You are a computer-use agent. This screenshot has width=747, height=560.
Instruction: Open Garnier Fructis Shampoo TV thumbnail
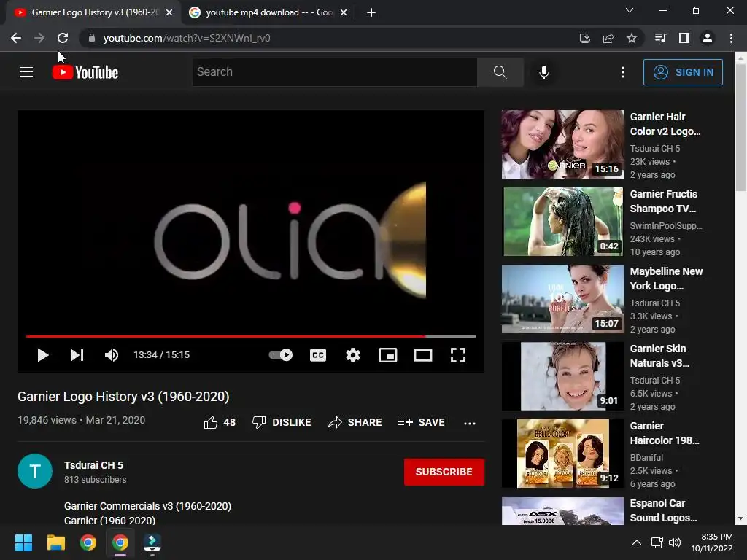tap(562, 222)
